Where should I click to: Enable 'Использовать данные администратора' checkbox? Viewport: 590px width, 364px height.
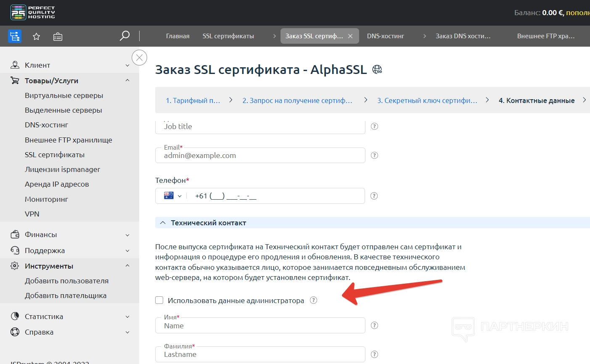coord(159,300)
